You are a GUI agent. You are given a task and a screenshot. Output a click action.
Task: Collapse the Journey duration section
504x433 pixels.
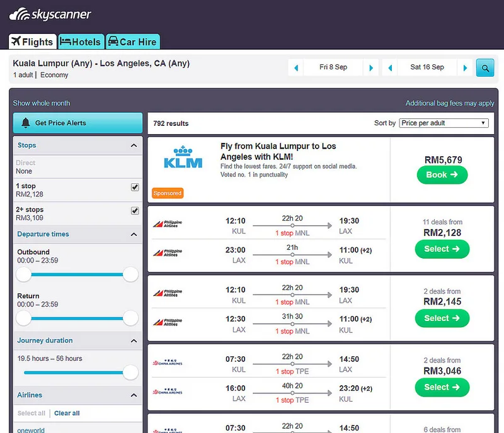[x=134, y=340]
